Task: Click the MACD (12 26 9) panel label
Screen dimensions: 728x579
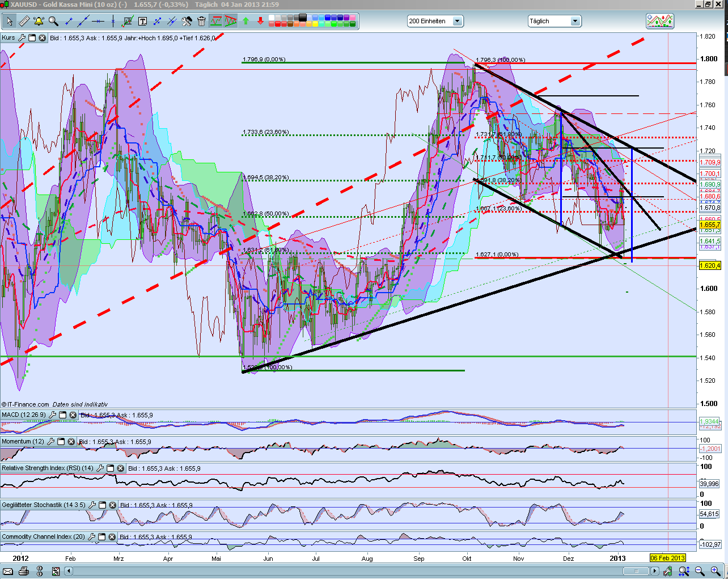Action: 24,415
